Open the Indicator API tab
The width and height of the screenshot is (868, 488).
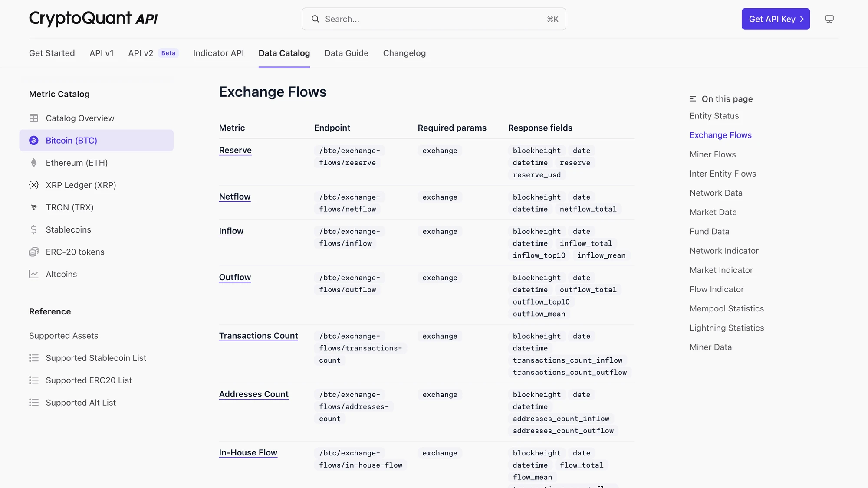point(218,53)
